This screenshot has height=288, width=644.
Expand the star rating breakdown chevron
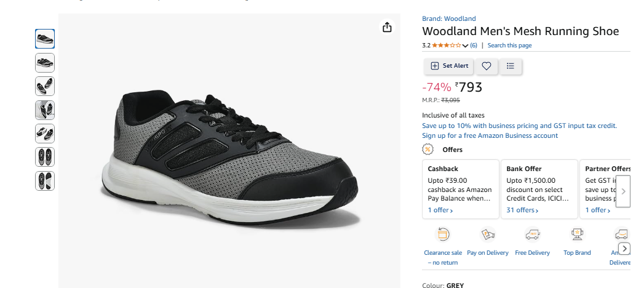pyautogui.click(x=466, y=46)
